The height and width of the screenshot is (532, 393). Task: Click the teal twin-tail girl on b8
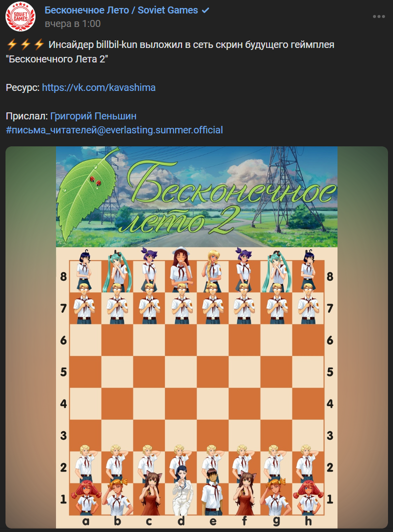point(117,272)
